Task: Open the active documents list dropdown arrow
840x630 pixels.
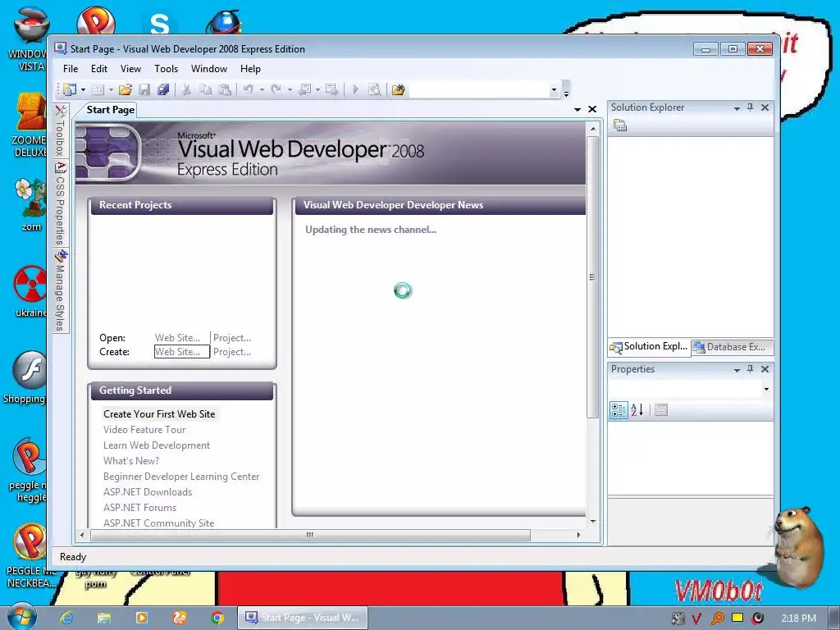Action: (x=577, y=109)
